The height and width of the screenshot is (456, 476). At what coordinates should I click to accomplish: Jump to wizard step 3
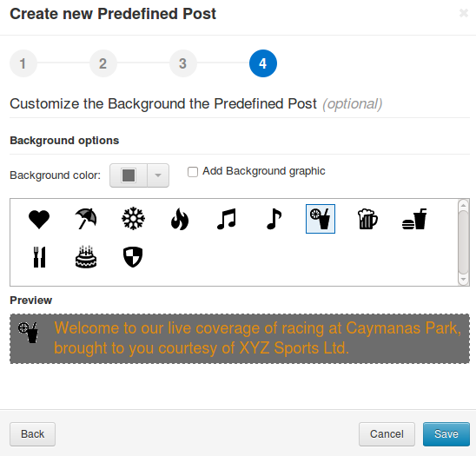coord(183,63)
